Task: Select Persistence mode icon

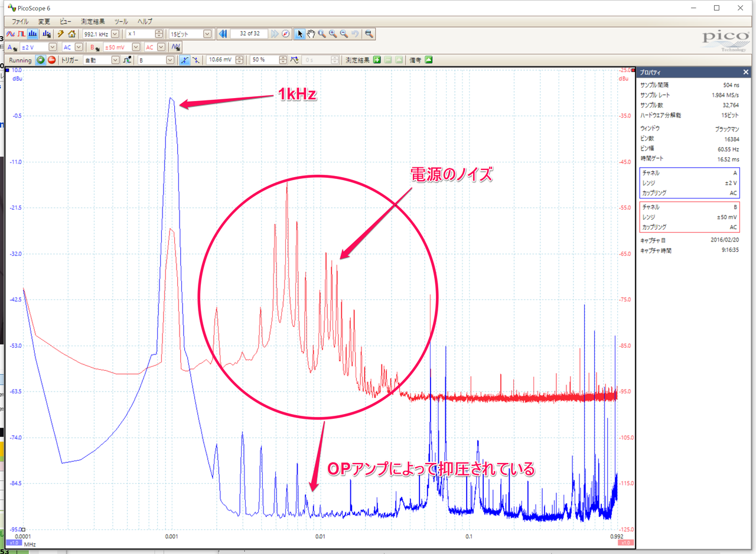Action: click(x=21, y=34)
